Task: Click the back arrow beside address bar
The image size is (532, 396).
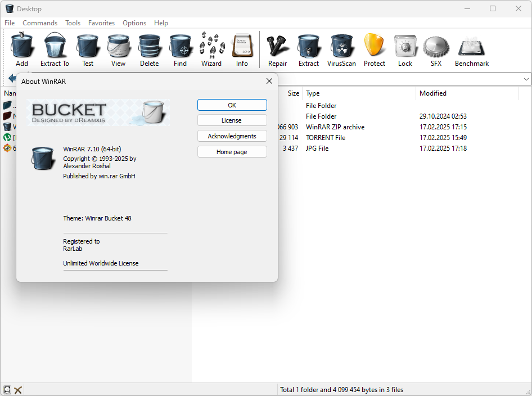Action: coord(12,78)
